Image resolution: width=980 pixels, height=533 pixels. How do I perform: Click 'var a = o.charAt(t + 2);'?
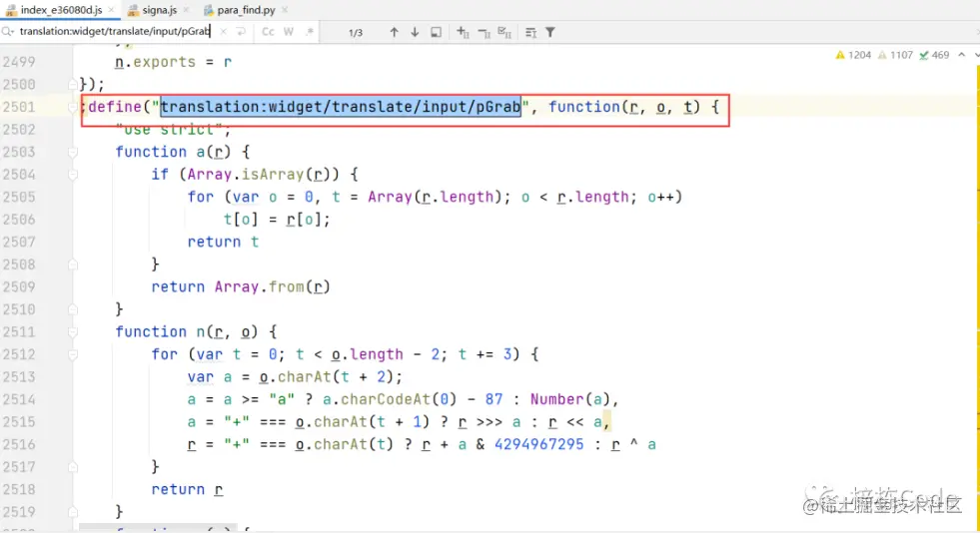pos(295,376)
